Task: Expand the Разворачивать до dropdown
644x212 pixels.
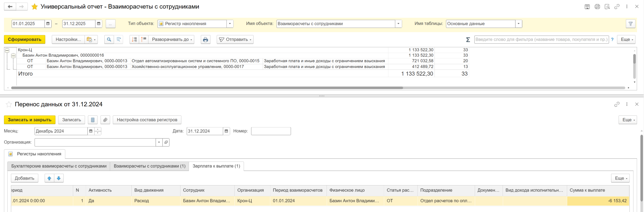Action: tap(172, 40)
